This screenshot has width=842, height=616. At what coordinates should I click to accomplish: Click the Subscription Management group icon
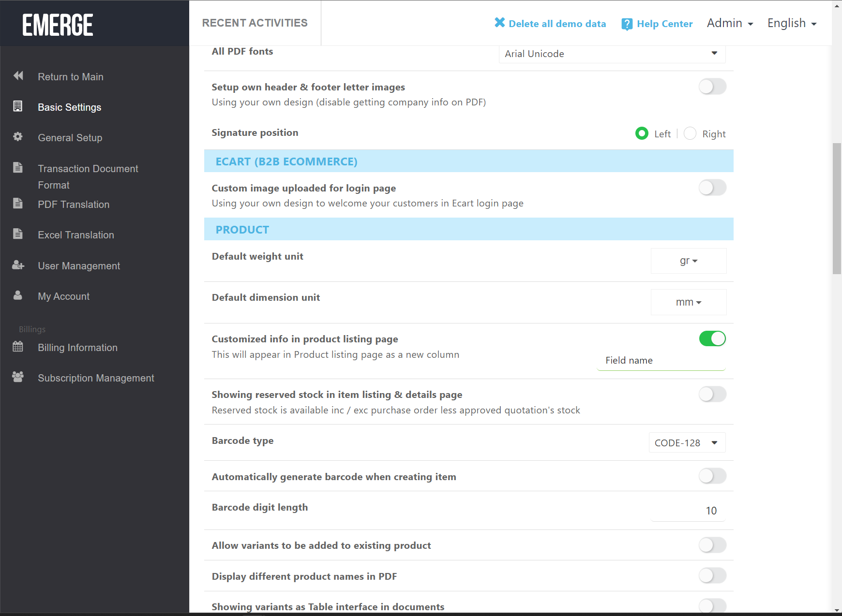(x=18, y=377)
